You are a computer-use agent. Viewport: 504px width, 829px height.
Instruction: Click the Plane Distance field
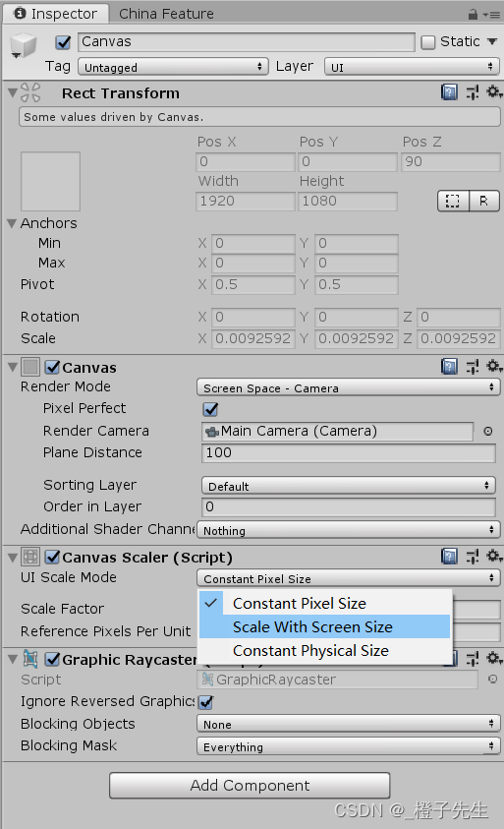(348, 453)
